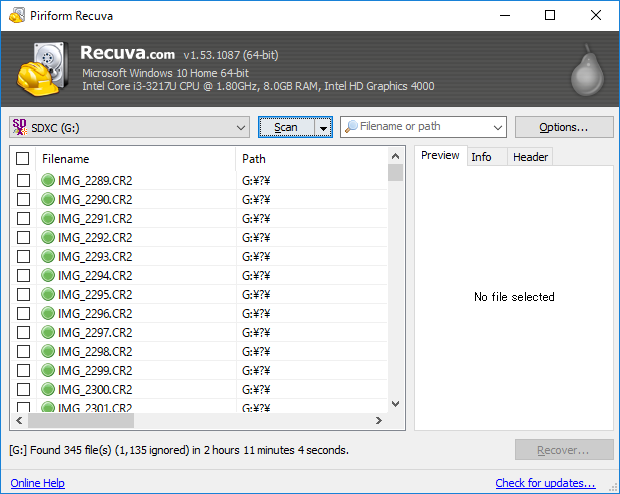Viewport: 620px width, 494px height.
Task: Click the vertical scrollbar up arrow
Action: pyautogui.click(x=395, y=156)
